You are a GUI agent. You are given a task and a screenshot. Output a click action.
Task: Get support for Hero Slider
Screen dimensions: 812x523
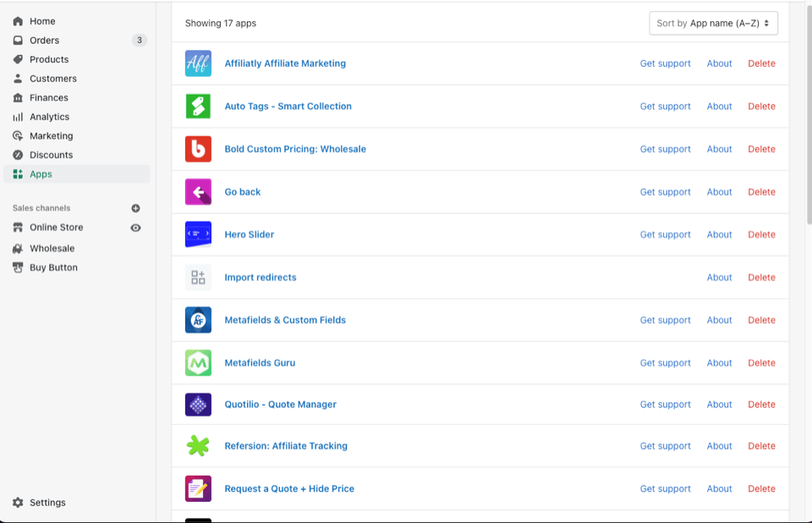665,234
